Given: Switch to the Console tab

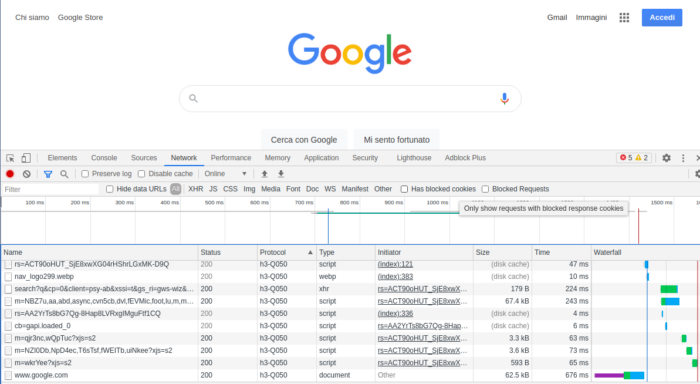Looking at the screenshot, I should [104, 158].
